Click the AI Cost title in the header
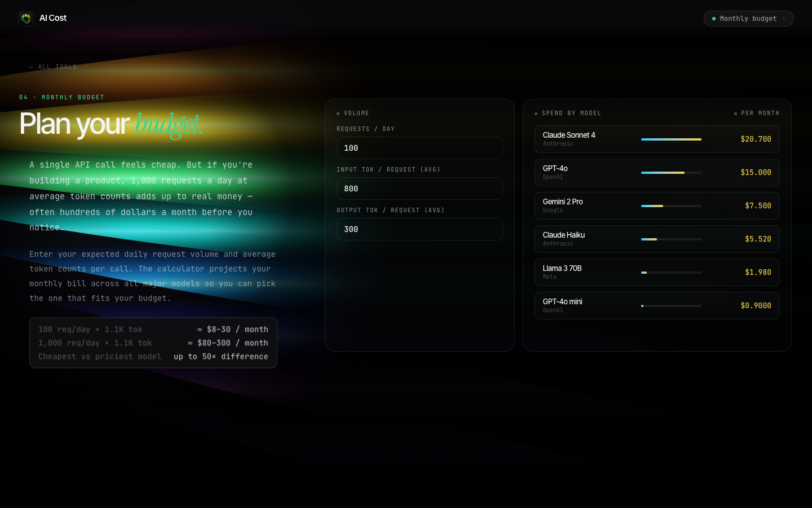The image size is (812, 508). (x=52, y=18)
